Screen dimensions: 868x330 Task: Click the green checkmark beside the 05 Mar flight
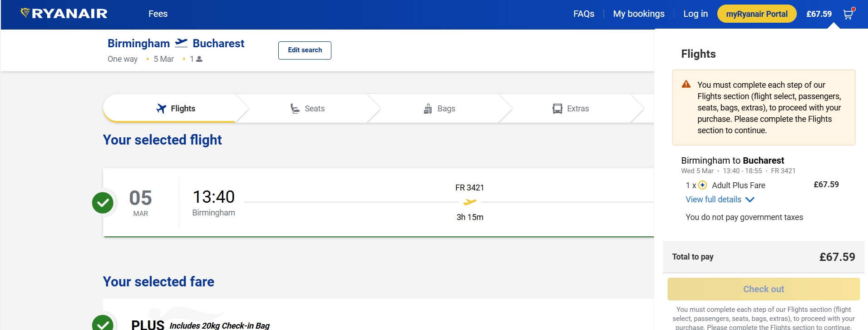click(103, 202)
